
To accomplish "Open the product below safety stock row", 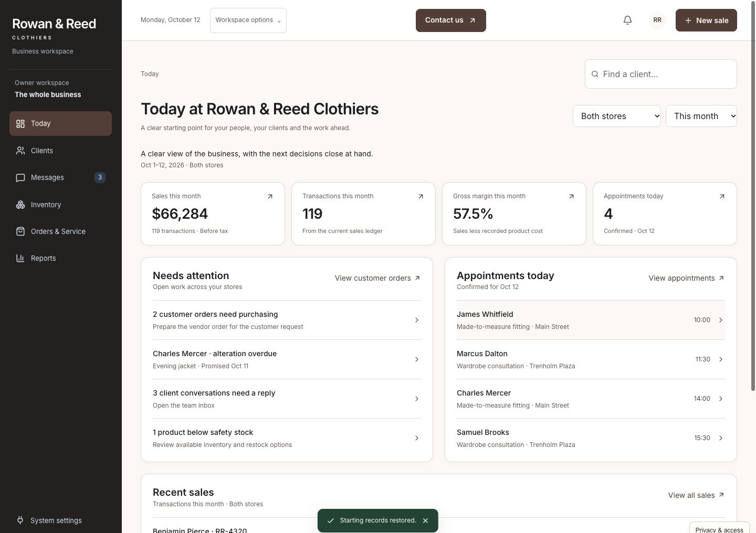I will pos(287,438).
